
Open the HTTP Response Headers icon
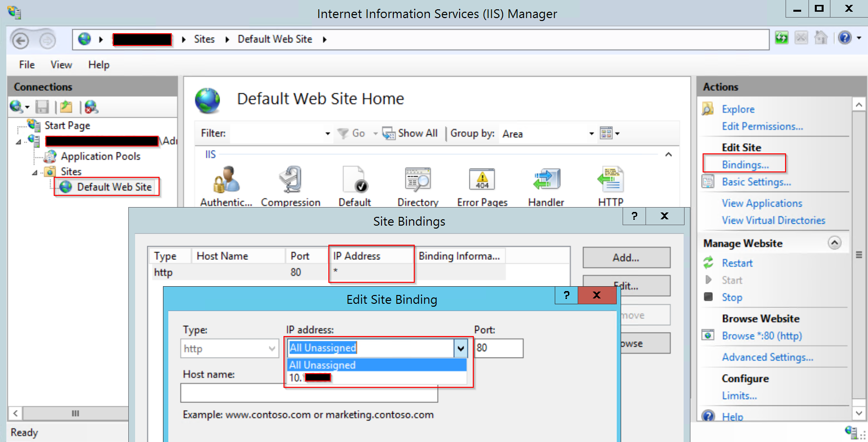click(610, 179)
